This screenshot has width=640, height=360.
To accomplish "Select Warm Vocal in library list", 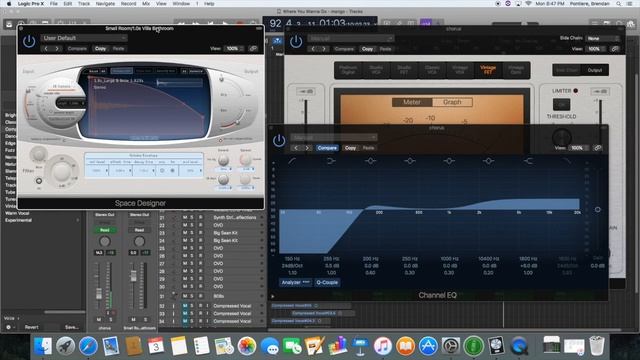I will (x=17, y=213).
